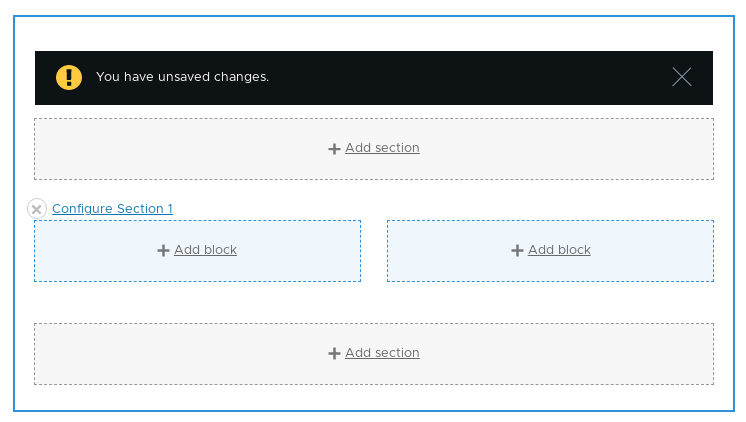Open the Configure Section 1 link
The width and height of the screenshot is (746, 422).
112,209
